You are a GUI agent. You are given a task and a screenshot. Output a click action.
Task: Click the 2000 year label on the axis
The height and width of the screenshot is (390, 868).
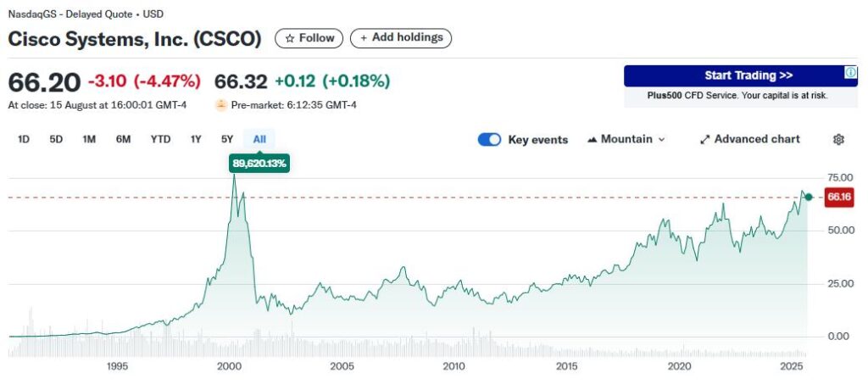coord(229,366)
